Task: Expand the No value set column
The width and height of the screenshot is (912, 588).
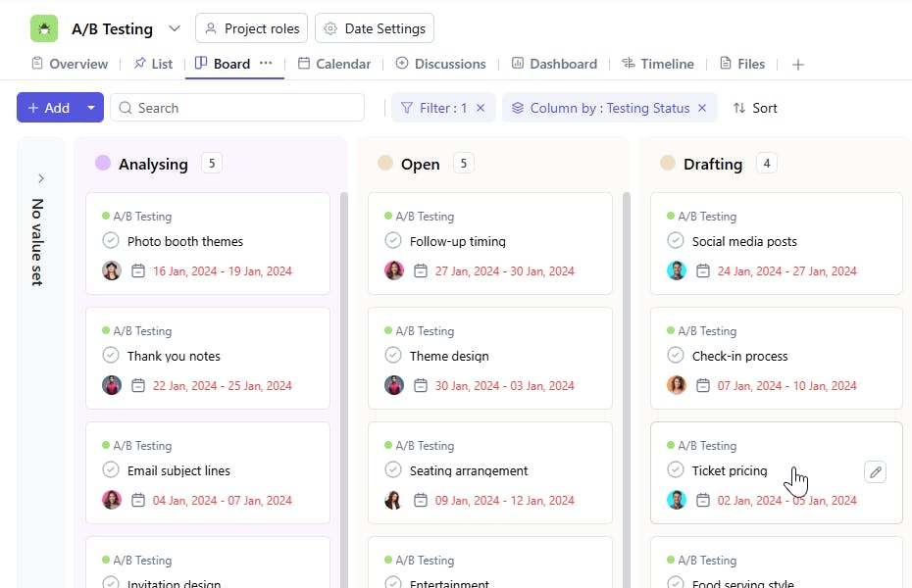Action: coord(41,178)
